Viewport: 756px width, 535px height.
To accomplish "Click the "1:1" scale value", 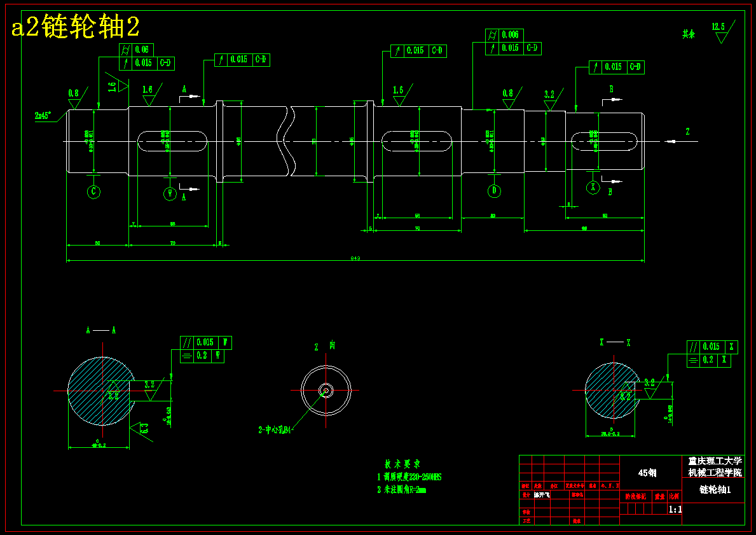I will coord(675,510).
